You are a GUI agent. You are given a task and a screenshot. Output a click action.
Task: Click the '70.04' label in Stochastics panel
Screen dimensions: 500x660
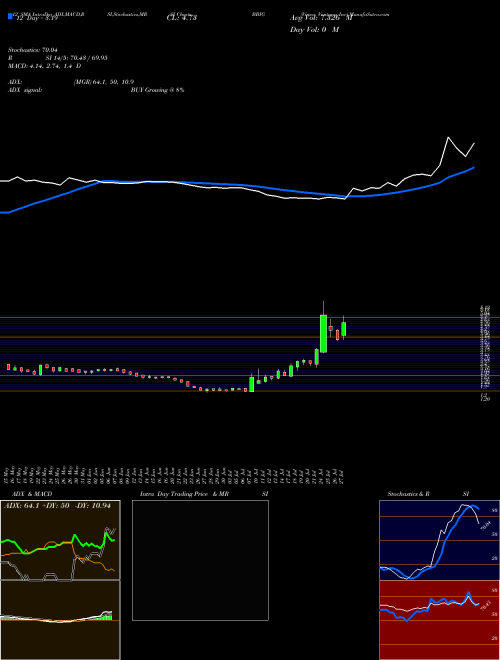pos(485,526)
